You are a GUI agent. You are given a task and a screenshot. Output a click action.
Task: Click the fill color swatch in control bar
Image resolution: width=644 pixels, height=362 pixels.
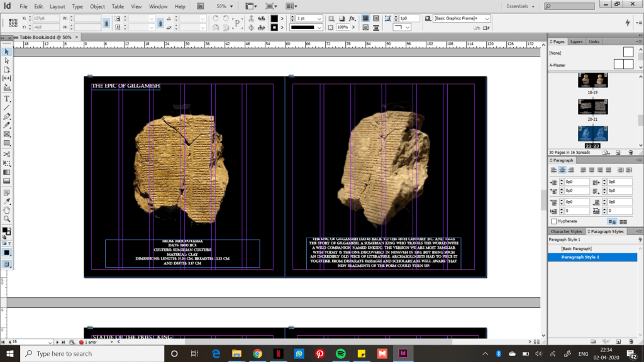tap(274, 19)
